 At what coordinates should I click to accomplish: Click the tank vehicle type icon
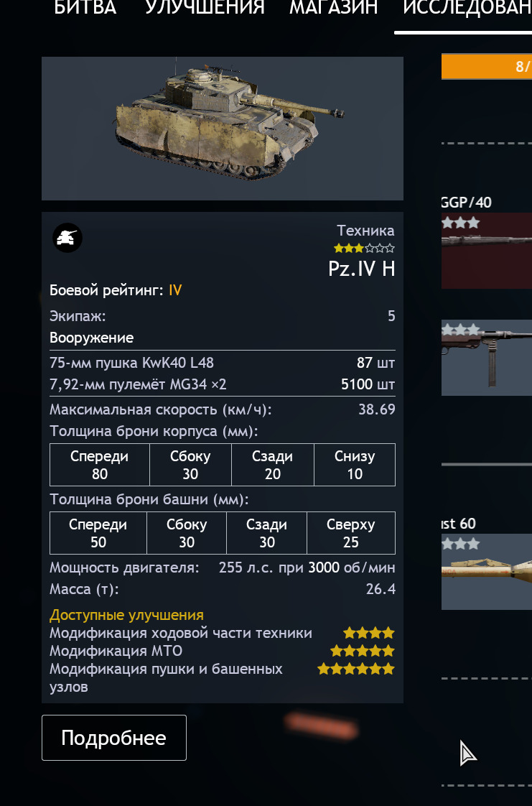(67, 238)
